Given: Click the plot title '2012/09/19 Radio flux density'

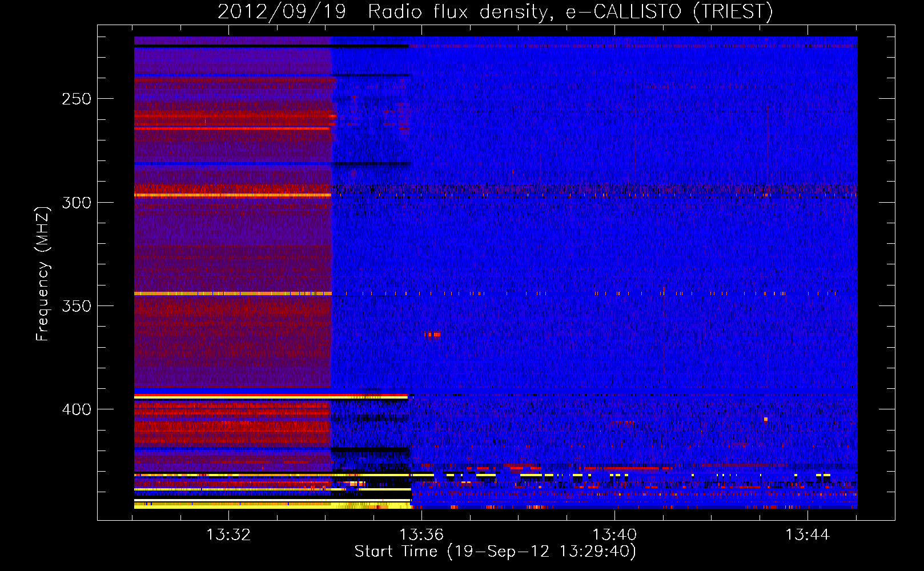Looking at the screenshot, I should 384,11.
